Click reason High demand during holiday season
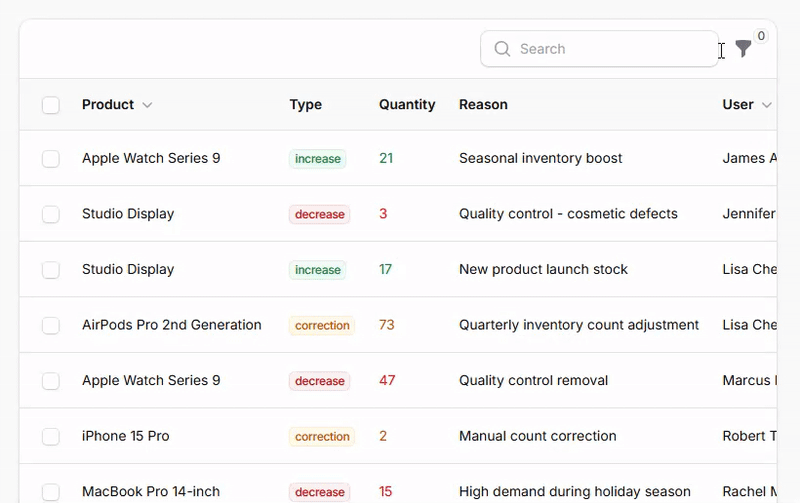 [575, 492]
